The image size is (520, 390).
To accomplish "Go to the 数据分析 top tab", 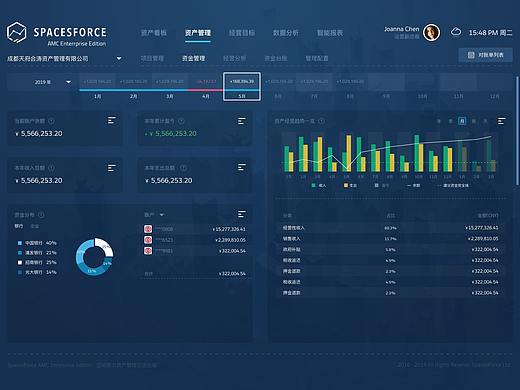I will (x=286, y=33).
